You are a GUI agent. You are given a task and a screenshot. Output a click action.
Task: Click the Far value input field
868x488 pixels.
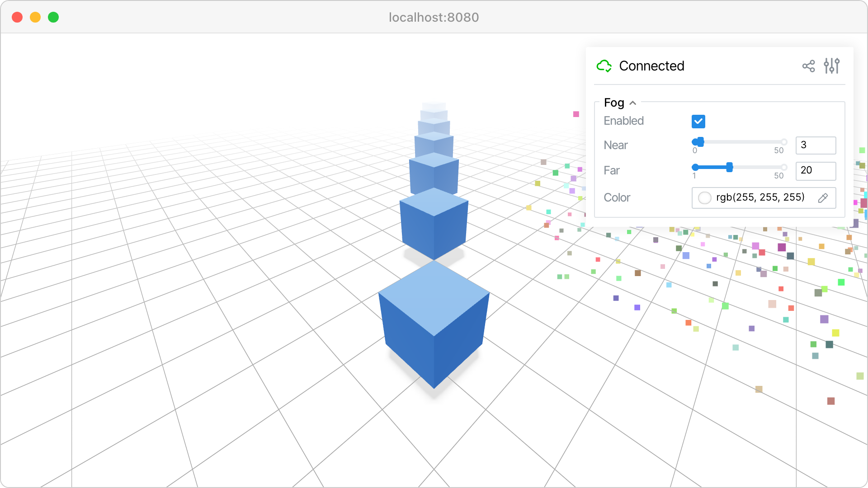pyautogui.click(x=816, y=171)
